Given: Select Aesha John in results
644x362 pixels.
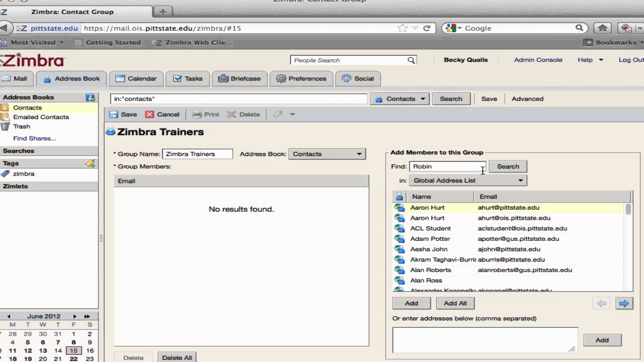Looking at the screenshot, I should [508, 249].
